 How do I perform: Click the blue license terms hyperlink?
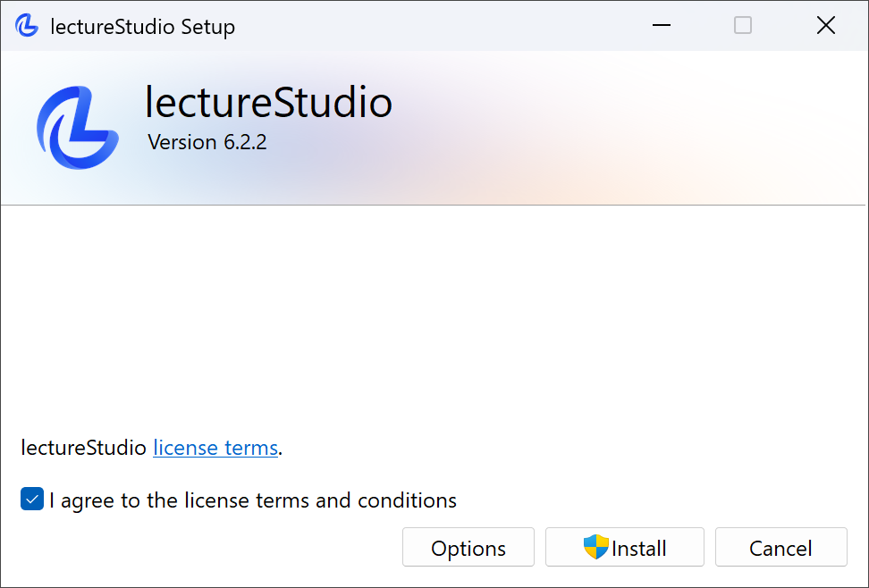[x=215, y=447]
